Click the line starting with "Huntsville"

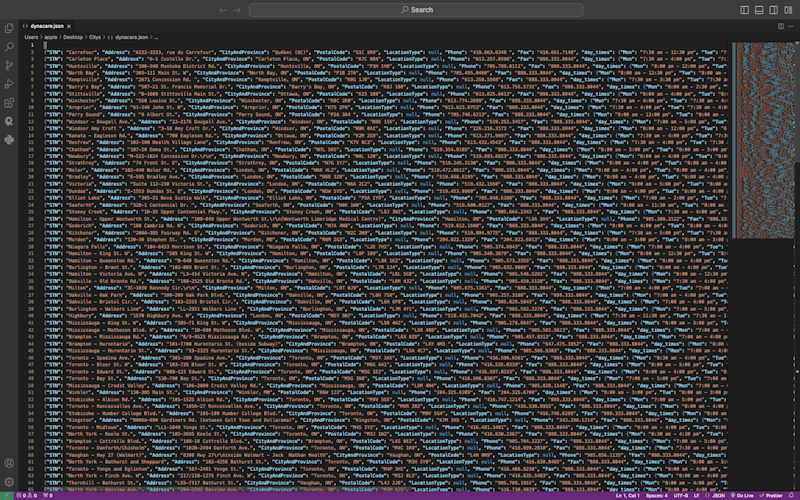[x=385, y=66]
